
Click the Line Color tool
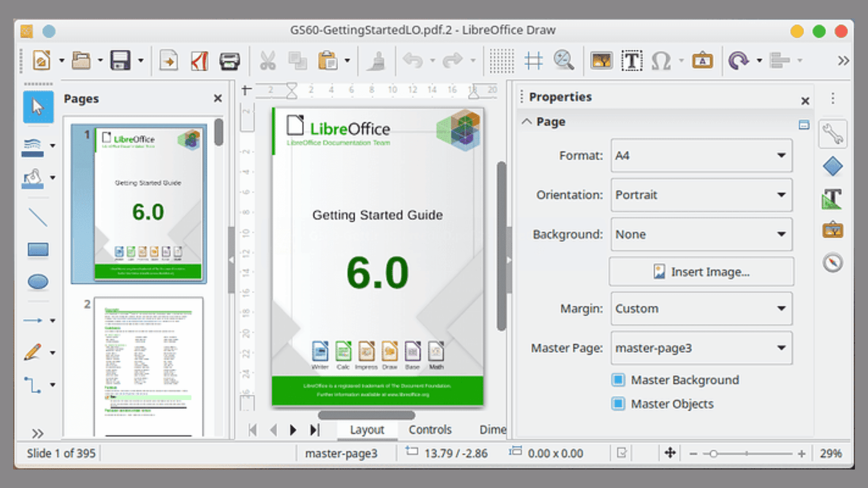coord(33,147)
